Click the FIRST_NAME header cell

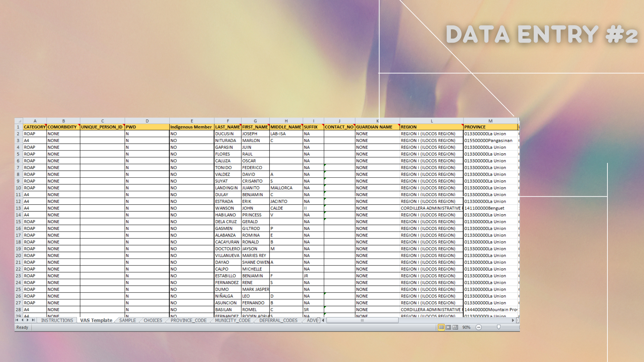point(255,127)
